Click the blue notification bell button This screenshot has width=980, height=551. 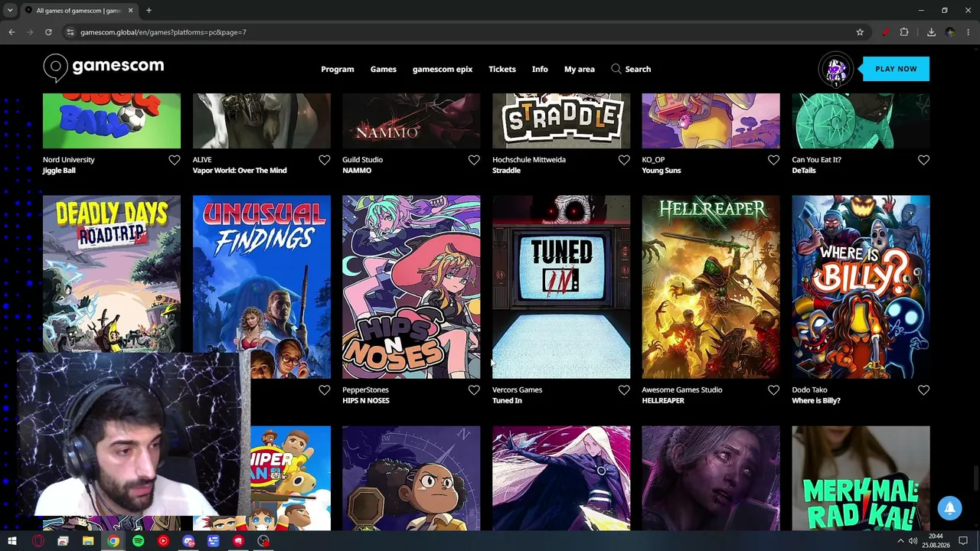949,508
